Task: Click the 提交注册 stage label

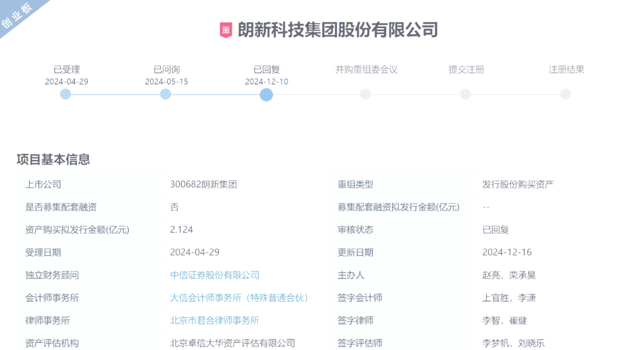Action: (x=466, y=69)
